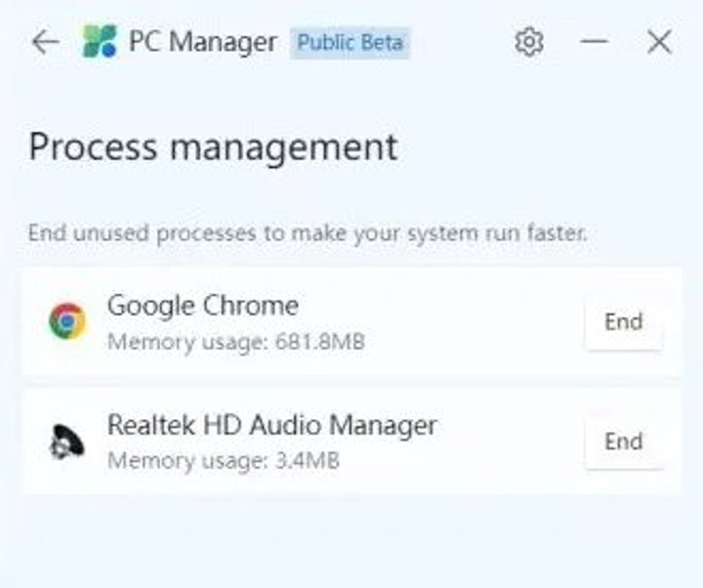Viewport: 703px width, 588px height.
Task: Minimize the PC Manager window
Action: point(594,42)
